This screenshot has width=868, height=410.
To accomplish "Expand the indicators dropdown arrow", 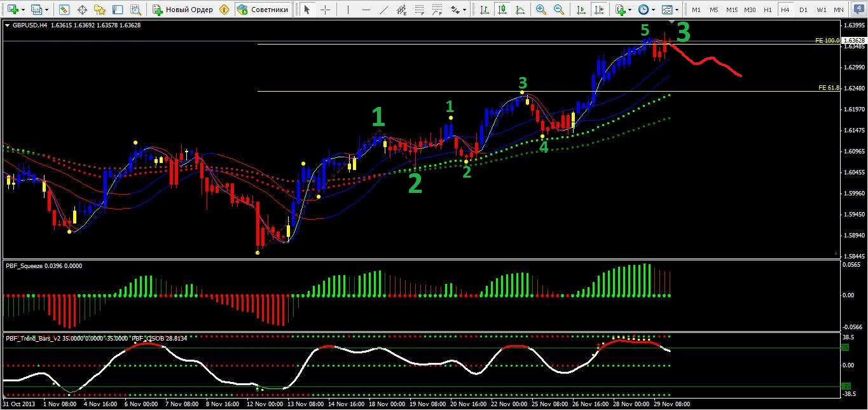I will (631, 10).
